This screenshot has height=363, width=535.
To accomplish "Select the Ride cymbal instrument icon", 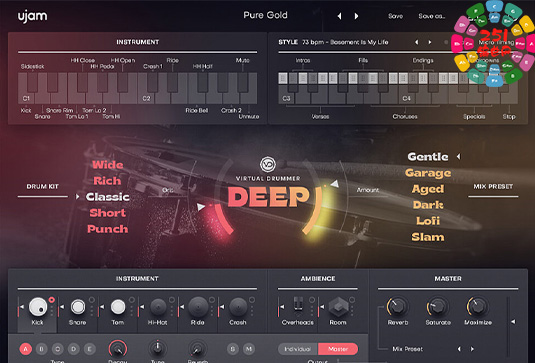I will coord(198,306).
